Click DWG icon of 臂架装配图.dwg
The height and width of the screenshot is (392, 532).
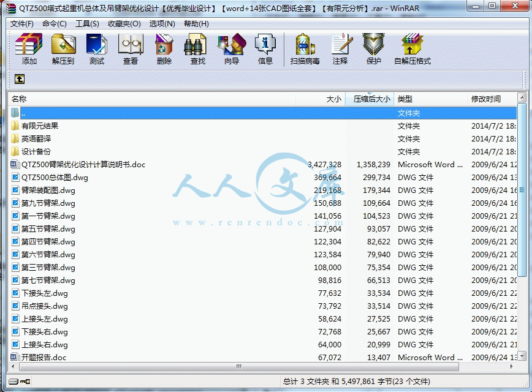15,190
